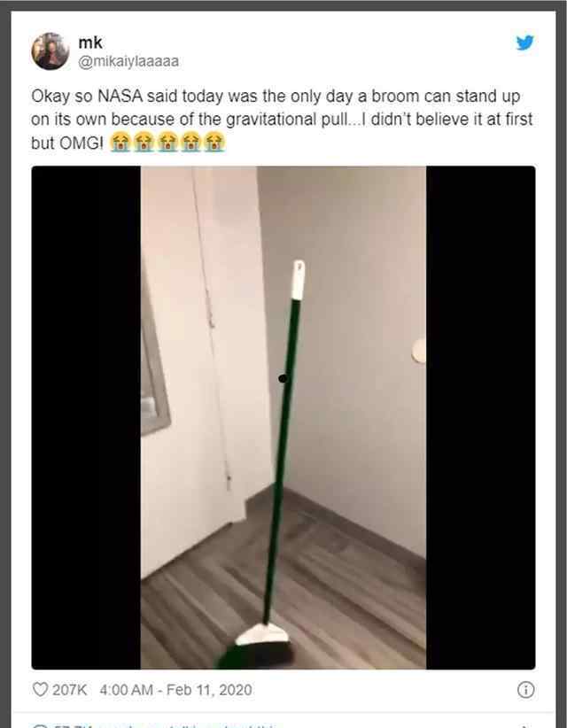Viewport: 567px width, 728px height.
Task: Open mk's profile picture avatar
Action: tap(50, 51)
